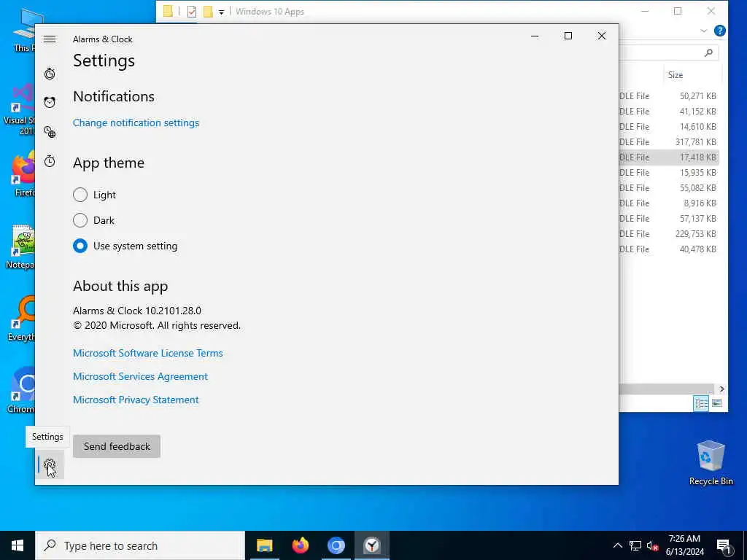Click Properties checkmark icon in Explorer quick access toolbar
The height and width of the screenshot is (560, 747).
click(192, 12)
